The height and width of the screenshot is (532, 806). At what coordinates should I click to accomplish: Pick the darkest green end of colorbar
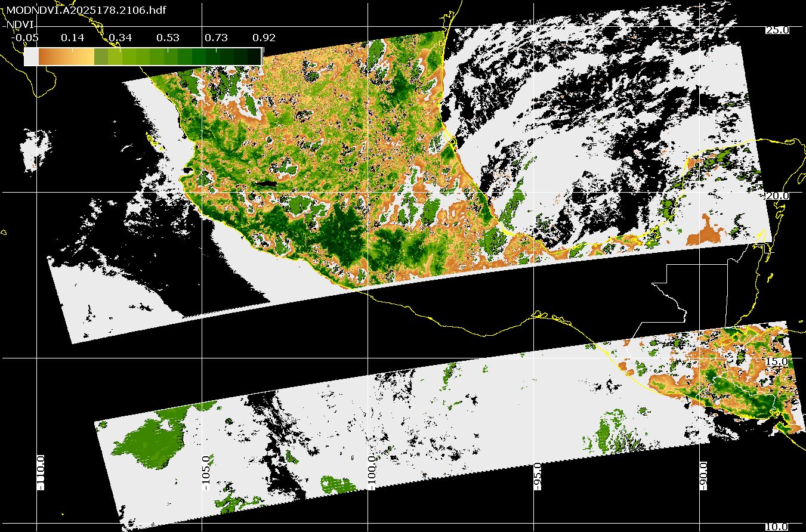tap(255, 57)
